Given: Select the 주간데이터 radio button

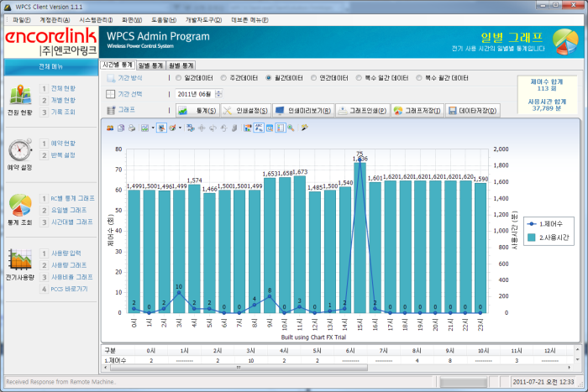Looking at the screenshot, I should click(x=223, y=78).
